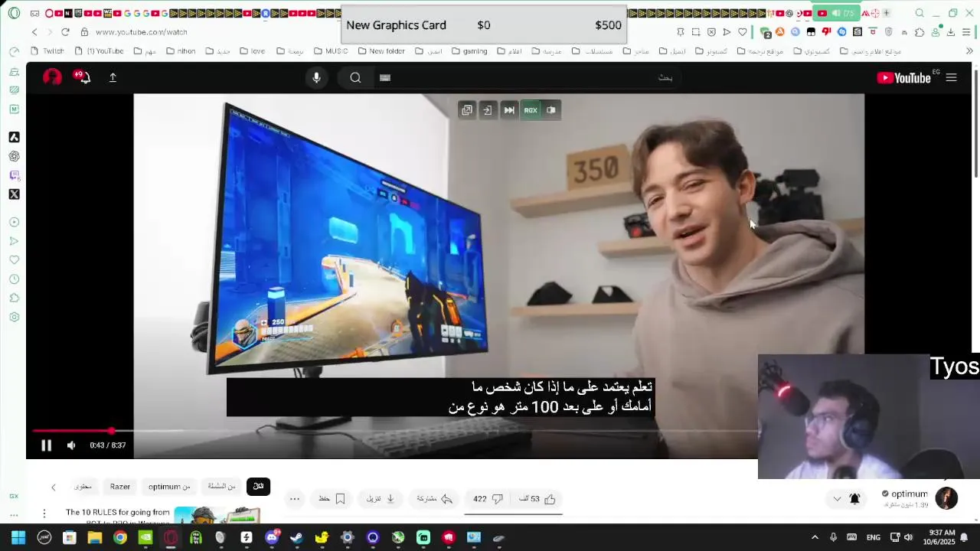Click the video pop-out overlay icon

click(x=467, y=110)
